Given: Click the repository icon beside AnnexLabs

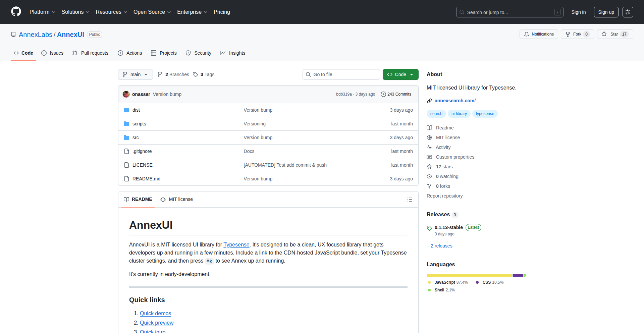Looking at the screenshot, I should [13, 35].
